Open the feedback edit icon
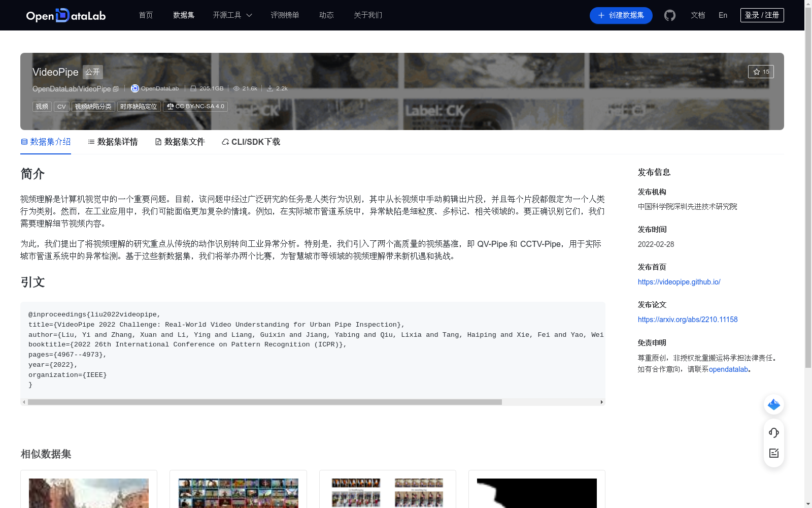812x508 pixels. coord(774,453)
